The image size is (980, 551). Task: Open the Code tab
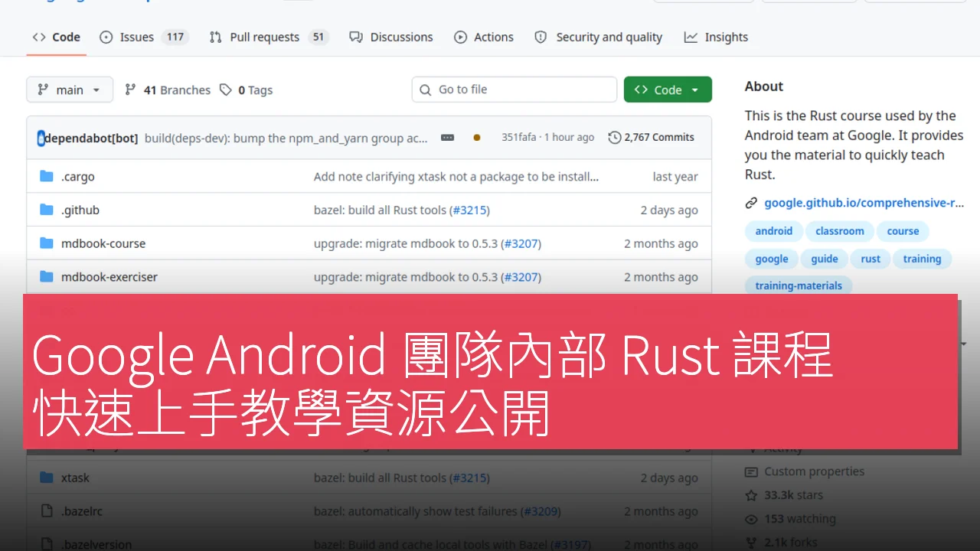pyautogui.click(x=57, y=37)
